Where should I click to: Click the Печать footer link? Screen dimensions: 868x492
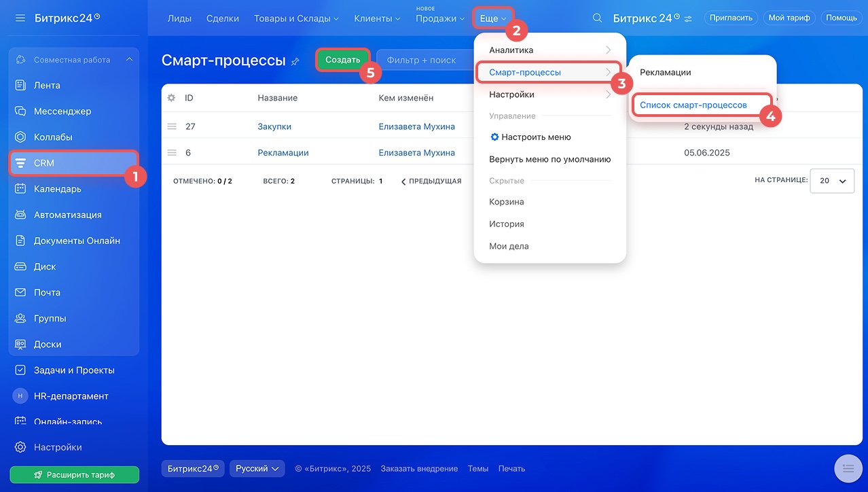511,469
